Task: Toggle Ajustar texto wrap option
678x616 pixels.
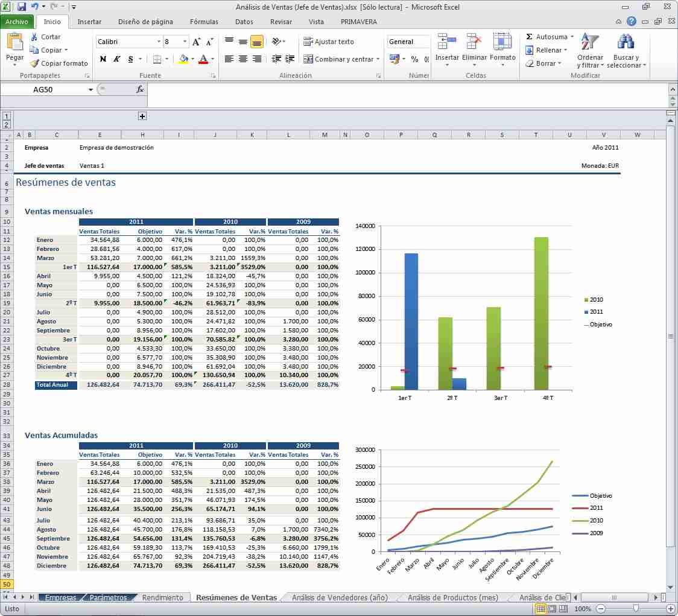Action: point(329,42)
